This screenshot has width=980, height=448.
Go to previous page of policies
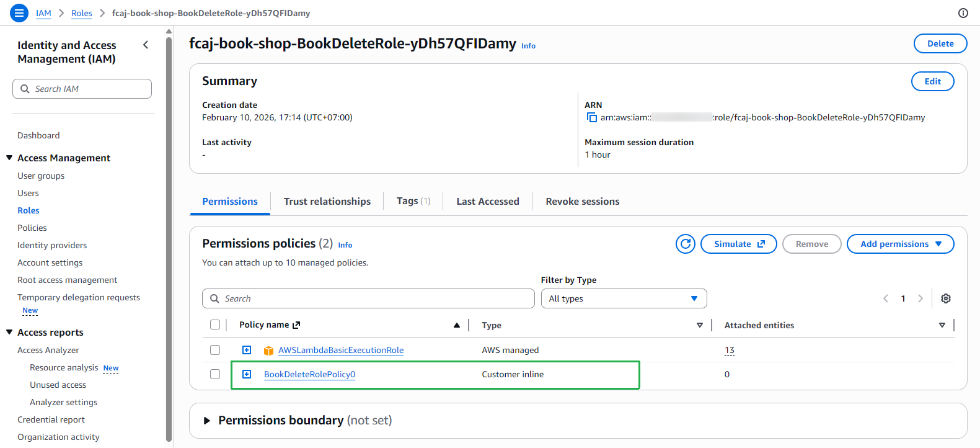click(x=886, y=298)
